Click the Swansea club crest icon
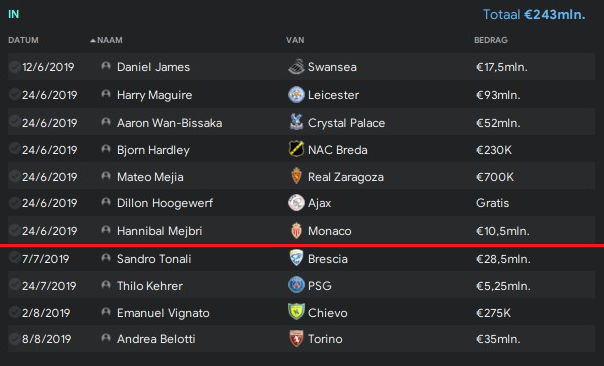This screenshot has width=604, height=366. click(x=296, y=67)
